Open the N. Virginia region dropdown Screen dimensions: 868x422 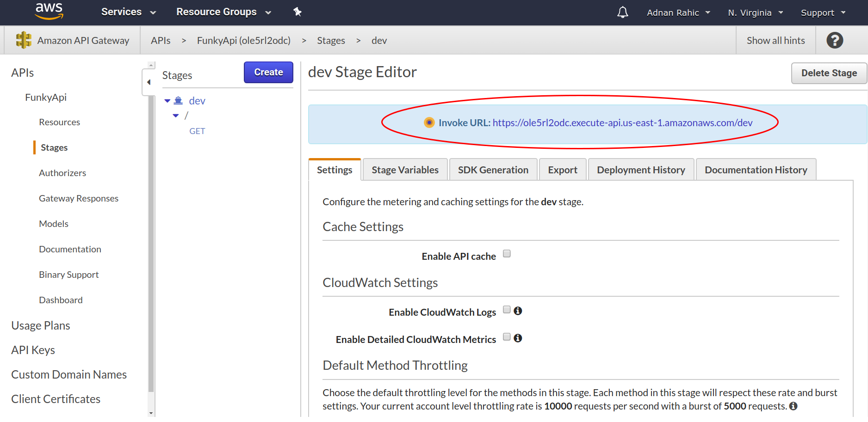[756, 12]
